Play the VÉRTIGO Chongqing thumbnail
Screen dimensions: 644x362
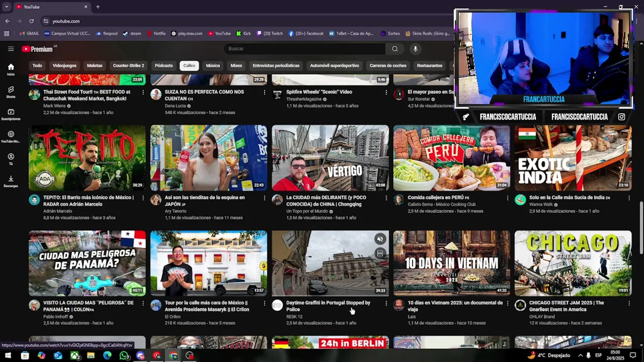click(x=330, y=158)
